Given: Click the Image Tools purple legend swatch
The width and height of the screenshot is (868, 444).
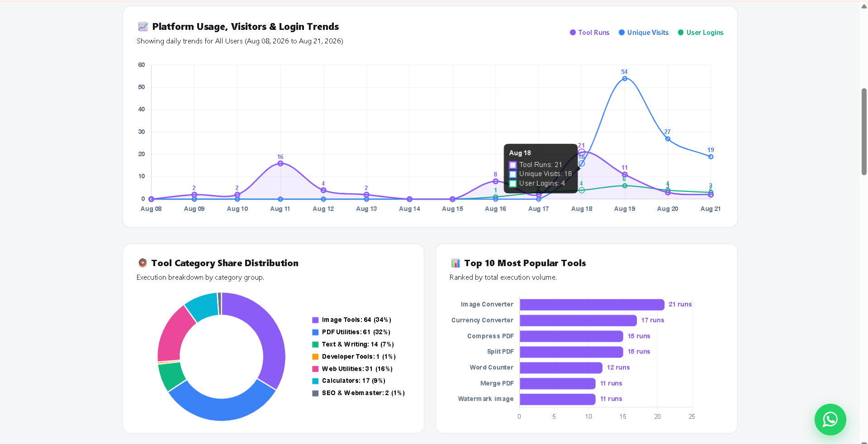Looking at the screenshot, I should (x=315, y=320).
